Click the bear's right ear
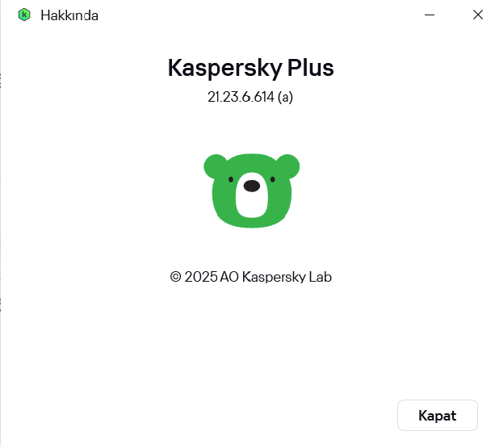Screen dimensions: 495x448 coord(288,165)
